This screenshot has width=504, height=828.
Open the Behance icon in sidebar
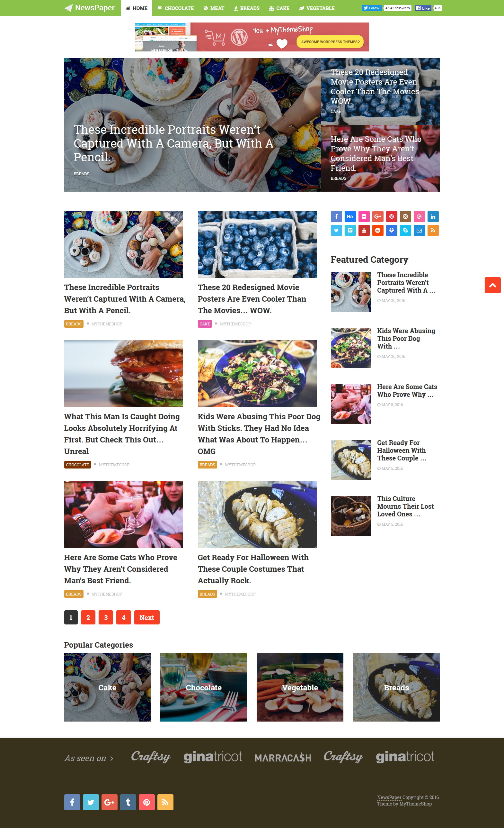[350, 216]
